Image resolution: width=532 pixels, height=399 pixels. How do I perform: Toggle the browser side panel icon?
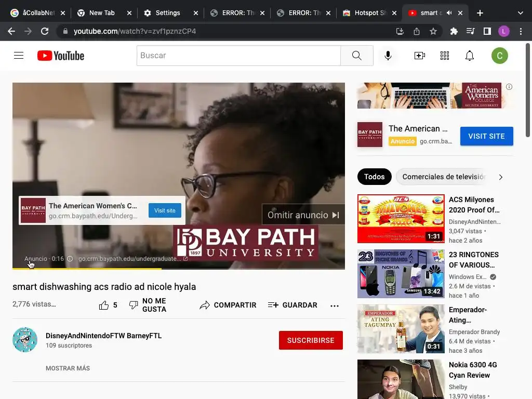pyautogui.click(x=487, y=31)
